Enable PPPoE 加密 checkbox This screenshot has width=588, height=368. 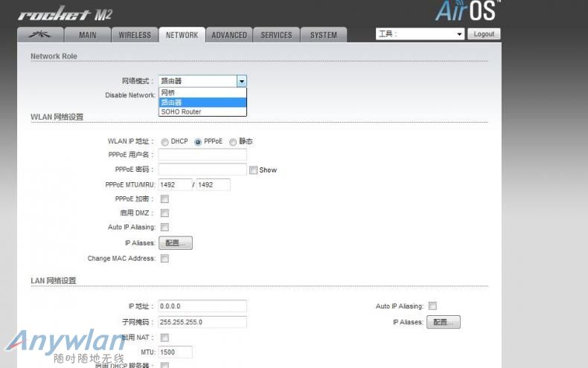coord(164,199)
